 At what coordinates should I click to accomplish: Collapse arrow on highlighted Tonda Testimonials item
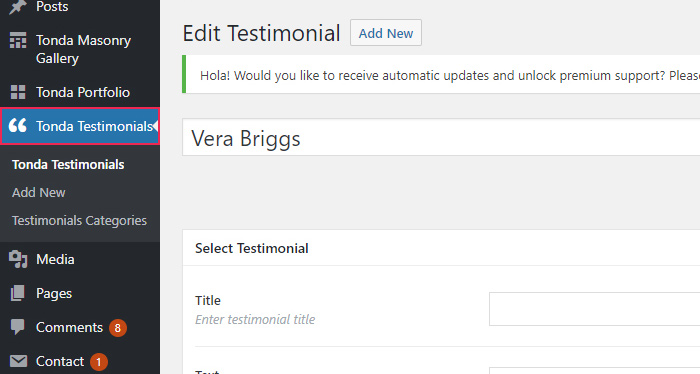pyautogui.click(x=155, y=126)
